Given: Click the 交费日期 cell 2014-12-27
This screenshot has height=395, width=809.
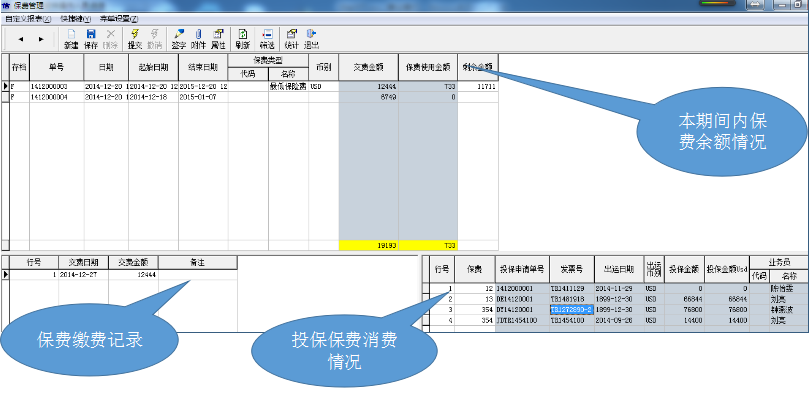Looking at the screenshot, I should 83,275.
